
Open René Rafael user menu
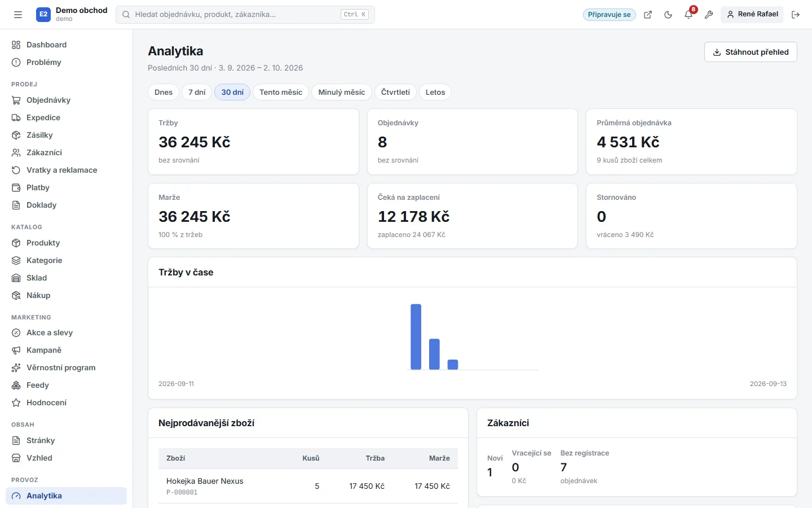coord(752,14)
